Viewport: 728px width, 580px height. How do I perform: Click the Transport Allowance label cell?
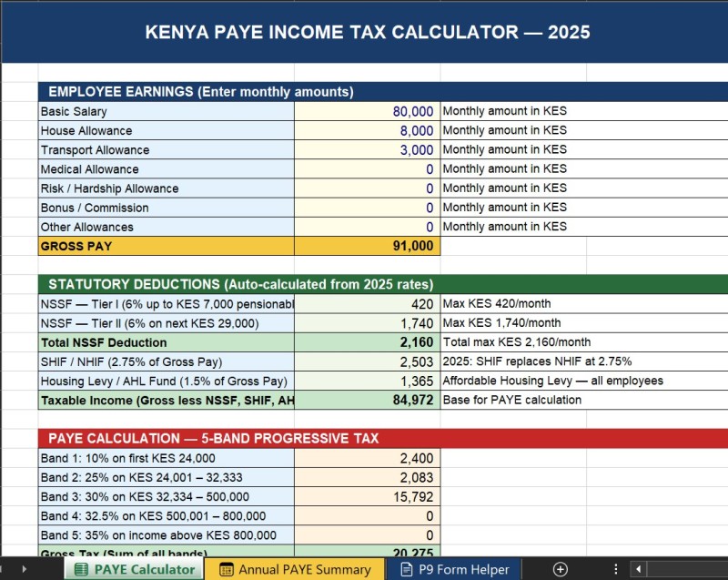167,149
